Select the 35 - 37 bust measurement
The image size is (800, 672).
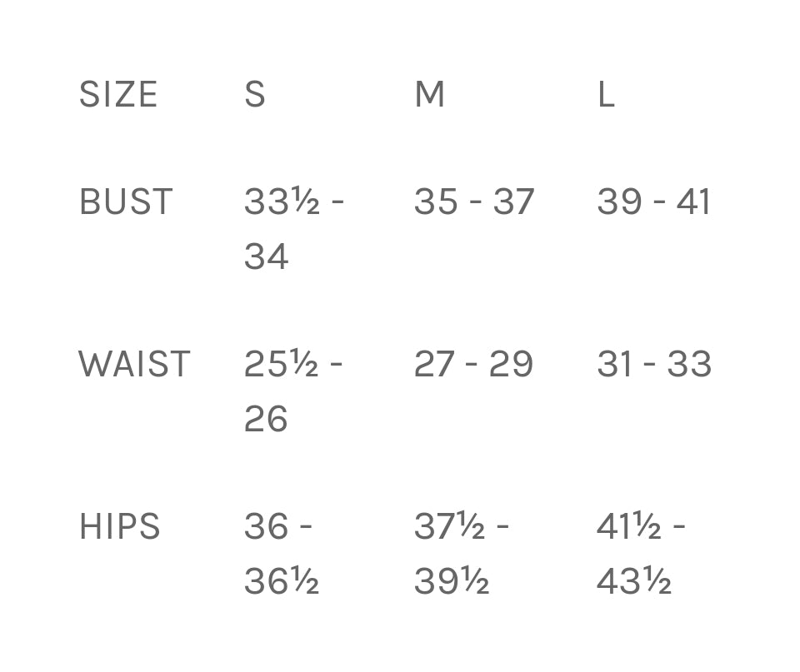point(473,202)
